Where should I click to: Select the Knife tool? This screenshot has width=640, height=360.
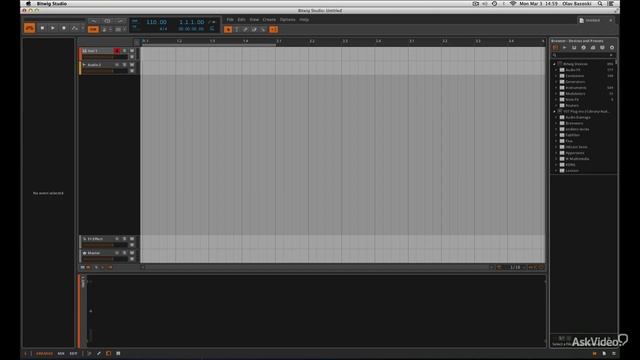[x=262, y=29]
